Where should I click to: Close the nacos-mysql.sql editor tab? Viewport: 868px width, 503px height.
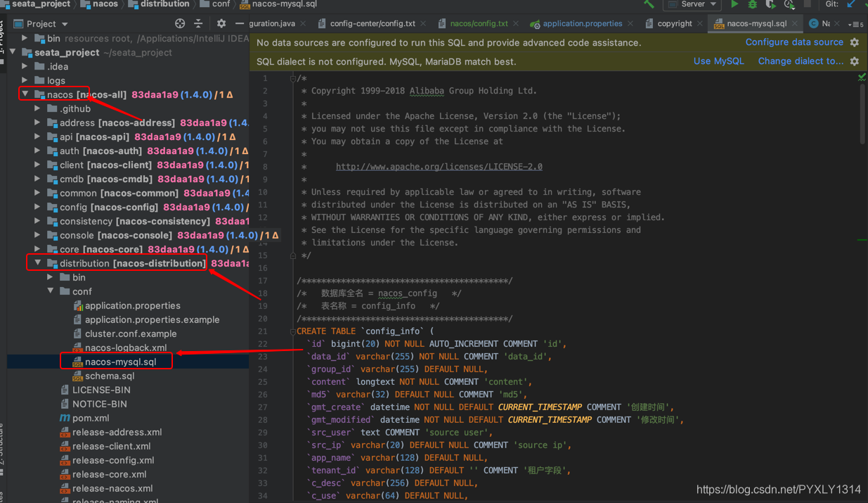796,23
